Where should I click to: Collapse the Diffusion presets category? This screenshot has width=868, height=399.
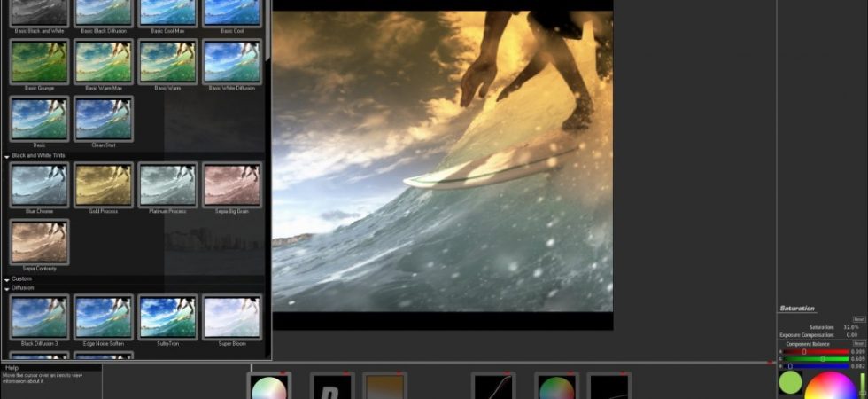(x=7, y=289)
